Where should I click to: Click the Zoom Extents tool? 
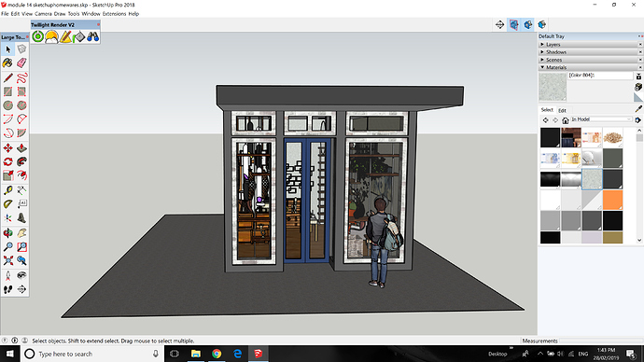coord(7,260)
